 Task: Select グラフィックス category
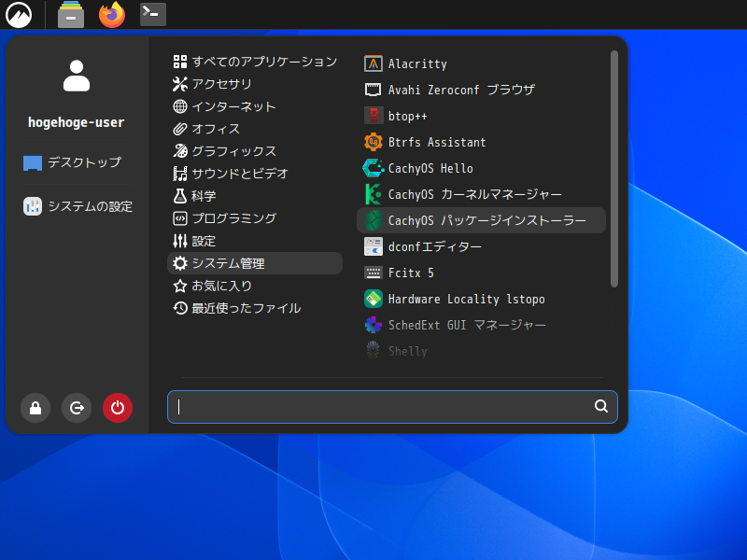pyautogui.click(x=255, y=151)
